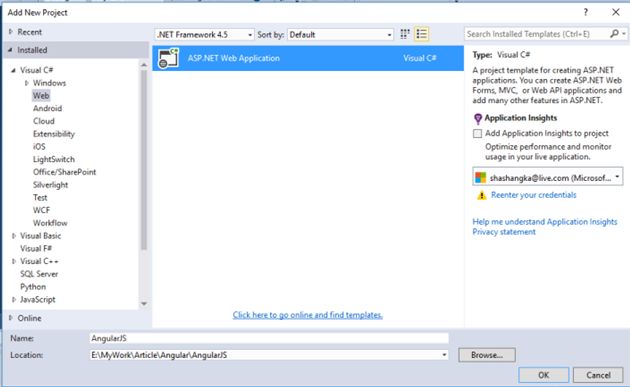This screenshot has height=387, width=630.
Task: Select the Workflow category
Action: tap(50, 223)
